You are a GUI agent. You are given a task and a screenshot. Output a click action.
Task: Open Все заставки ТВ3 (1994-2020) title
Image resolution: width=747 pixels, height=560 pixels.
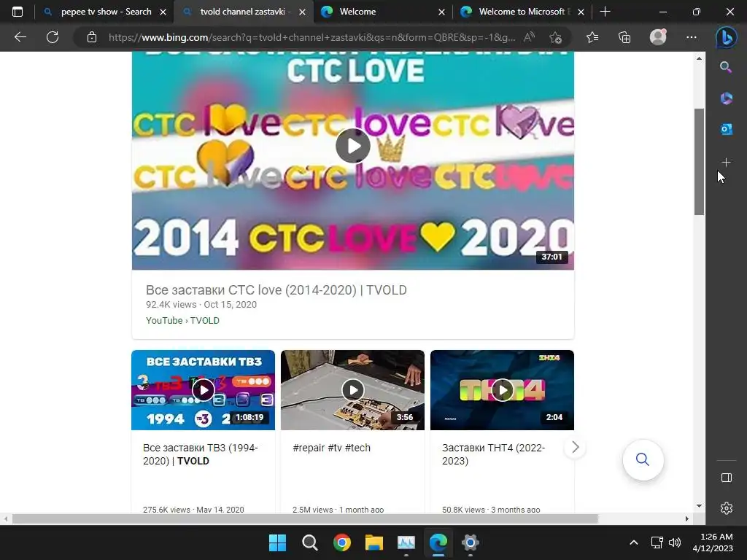201,454
